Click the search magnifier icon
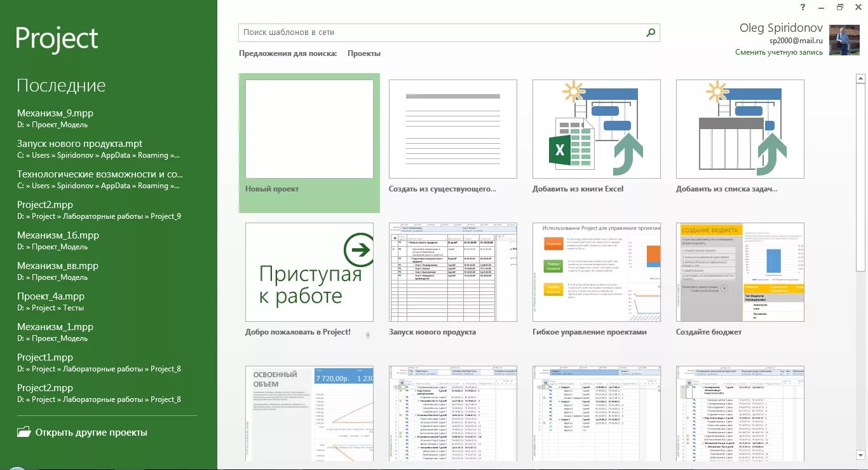Viewport: 868px width, 470px height. (x=650, y=32)
